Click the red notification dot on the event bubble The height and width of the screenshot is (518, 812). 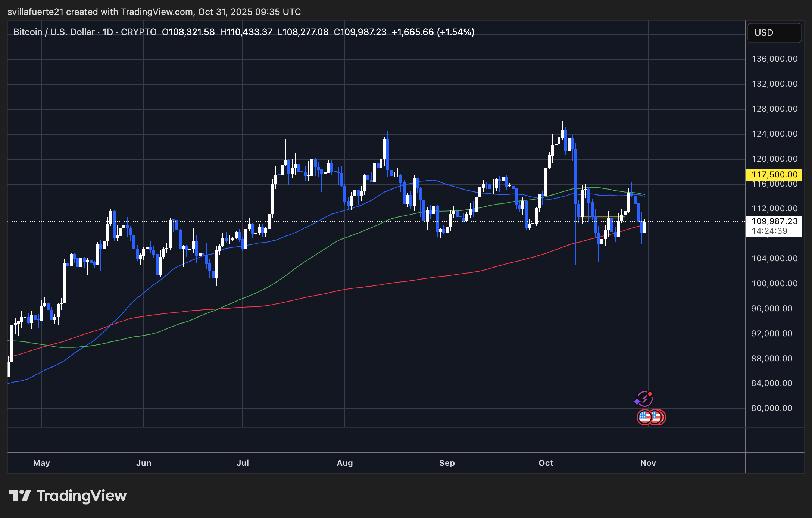(x=650, y=393)
